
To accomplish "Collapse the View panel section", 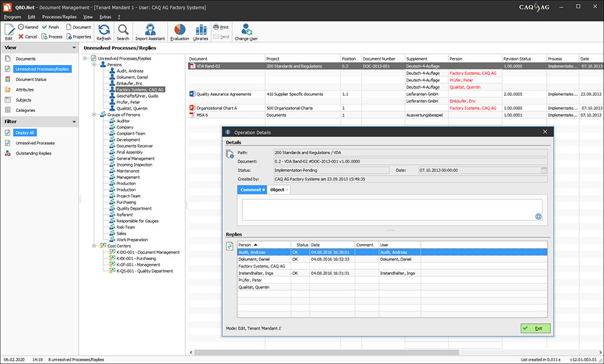I will pyautogui.click(x=73, y=48).
